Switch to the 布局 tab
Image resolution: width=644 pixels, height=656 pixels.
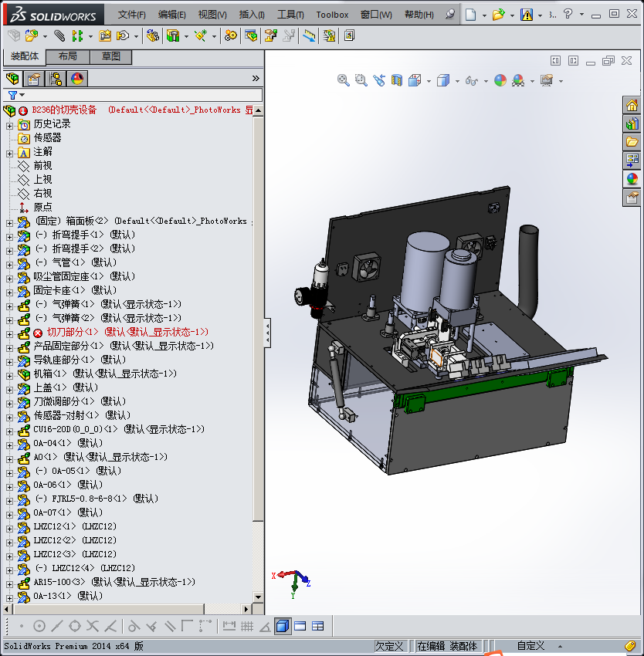click(67, 56)
